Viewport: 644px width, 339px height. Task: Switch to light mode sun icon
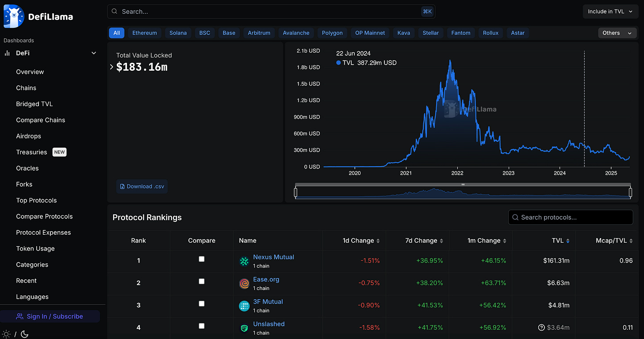click(x=6, y=334)
